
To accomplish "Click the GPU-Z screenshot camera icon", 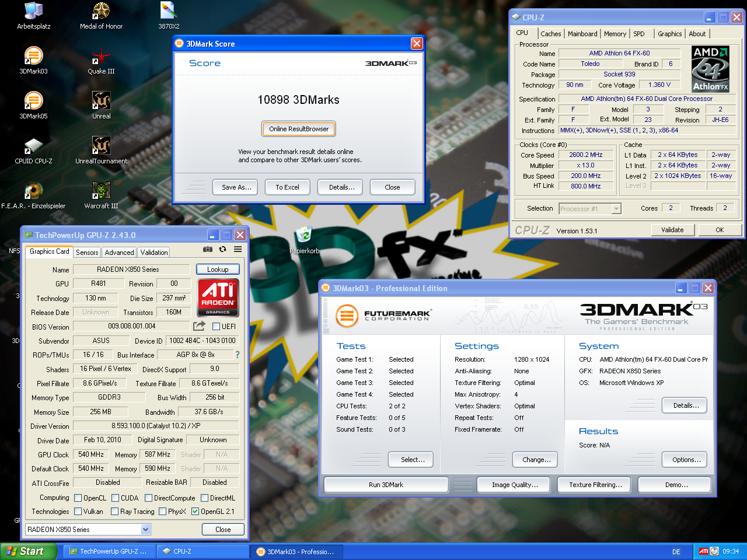I will click(x=207, y=249).
